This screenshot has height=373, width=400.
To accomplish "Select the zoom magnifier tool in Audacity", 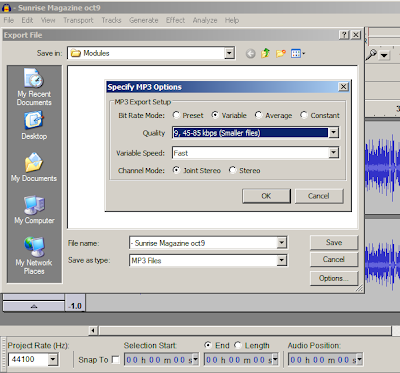I will pos(371,54).
